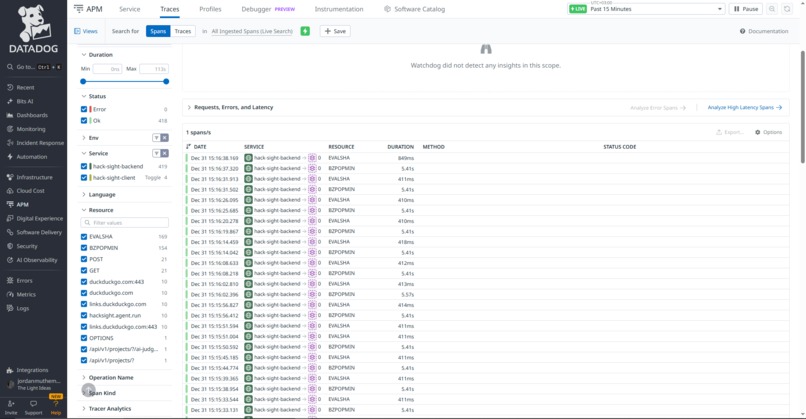Open the Views panel
This screenshot has width=806, height=419.
[x=86, y=31]
